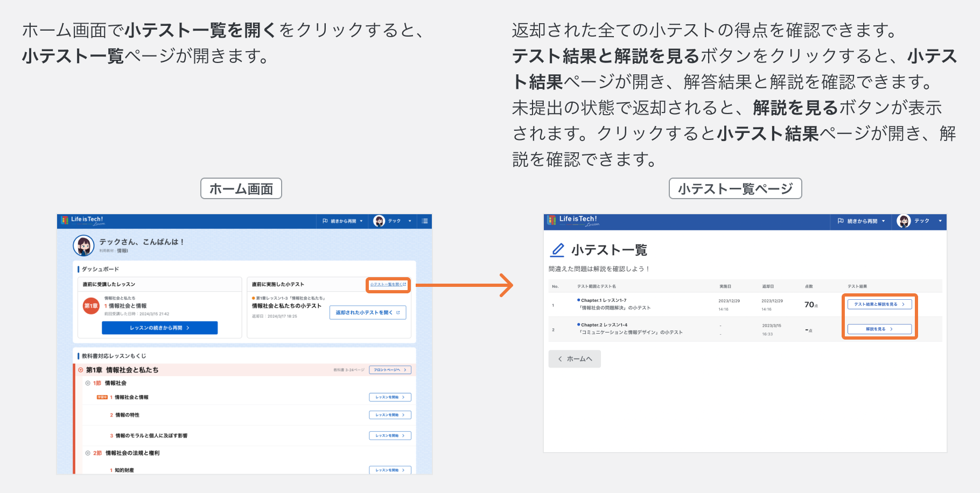980x493 pixels.
Task: Click the テスト範囲とテスト名 column header
Action: [597, 286]
